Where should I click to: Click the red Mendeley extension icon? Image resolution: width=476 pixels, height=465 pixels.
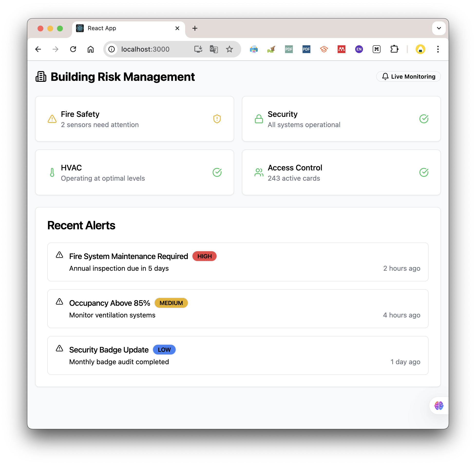(341, 49)
